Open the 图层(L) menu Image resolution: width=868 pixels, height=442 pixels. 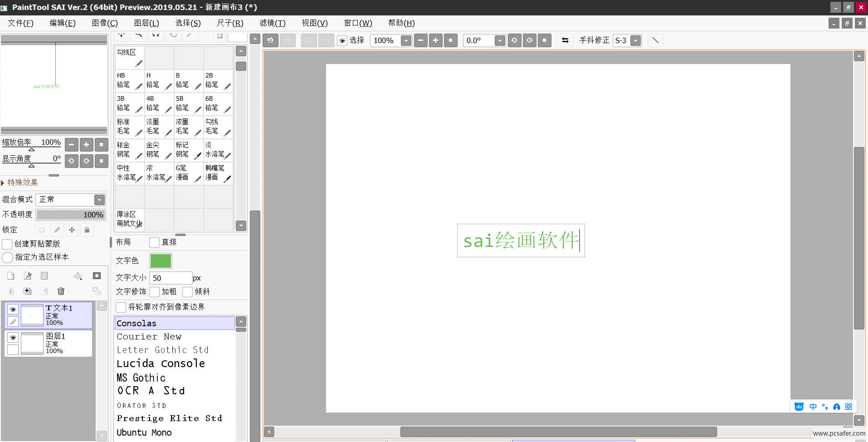146,23
